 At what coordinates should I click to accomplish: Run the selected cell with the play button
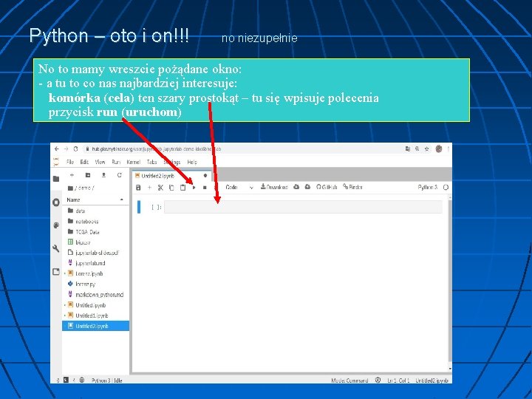[x=194, y=187]
